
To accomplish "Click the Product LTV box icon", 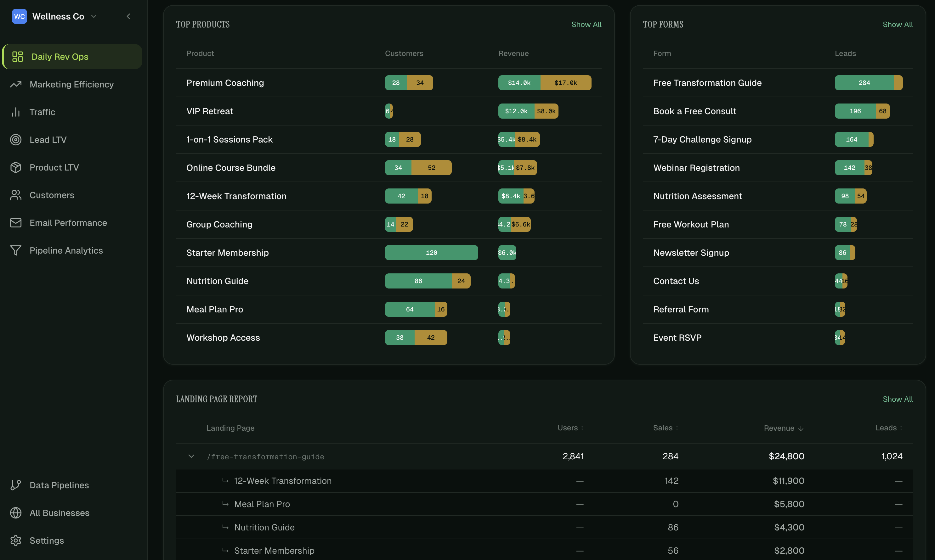I will tap(15, 168).
